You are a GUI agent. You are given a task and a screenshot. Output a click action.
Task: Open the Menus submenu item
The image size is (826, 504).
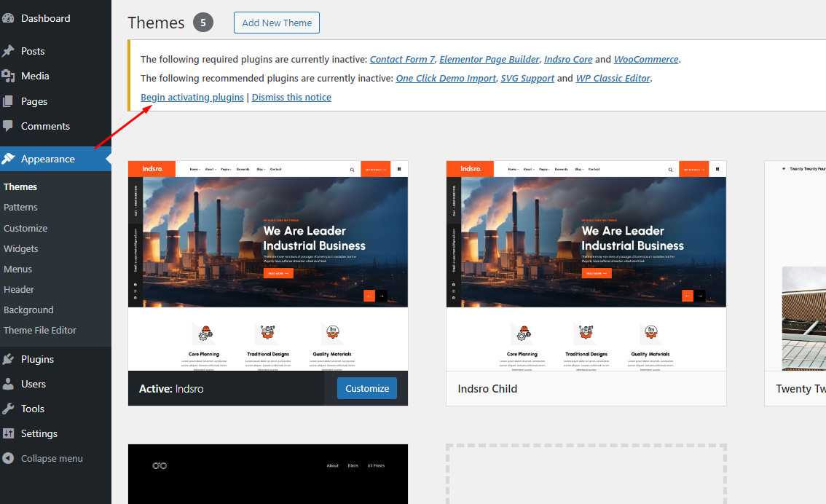pyautogui.click(x=18, y=269)
